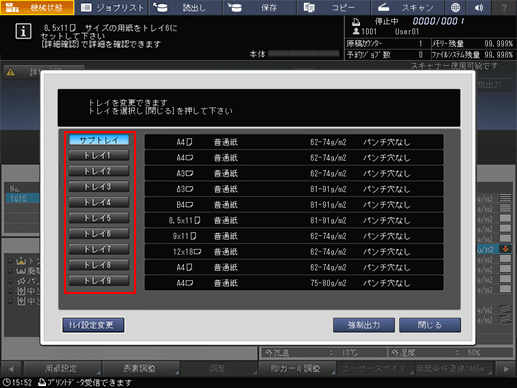The image size is (517, 388).
Task: Switch to the ジョブリスト tab
Action: [112, 7]
